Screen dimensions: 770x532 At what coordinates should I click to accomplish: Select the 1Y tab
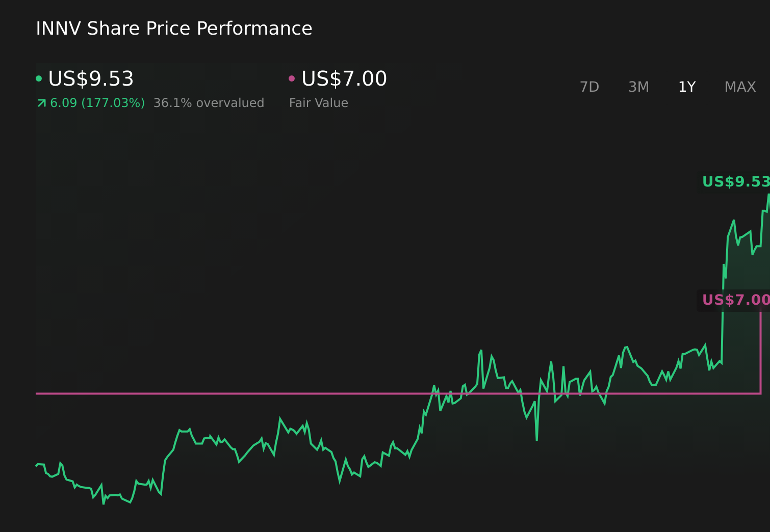point(687,87)
